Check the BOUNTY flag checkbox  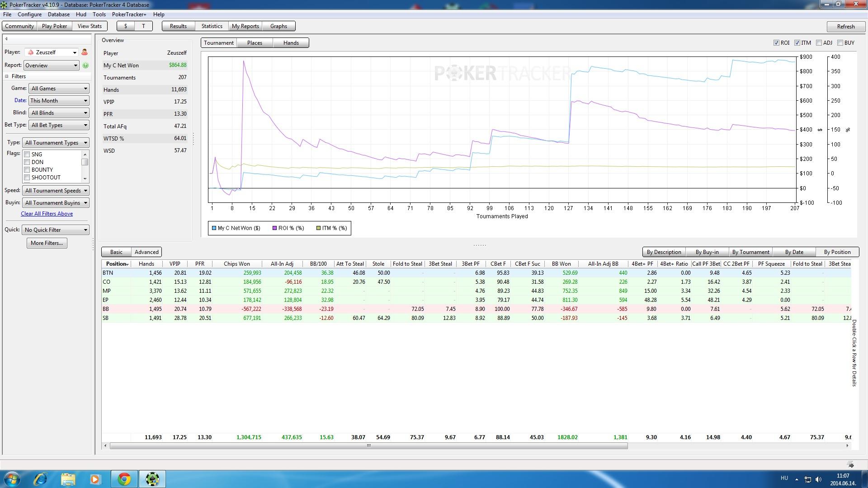click(x=27, y=170)
